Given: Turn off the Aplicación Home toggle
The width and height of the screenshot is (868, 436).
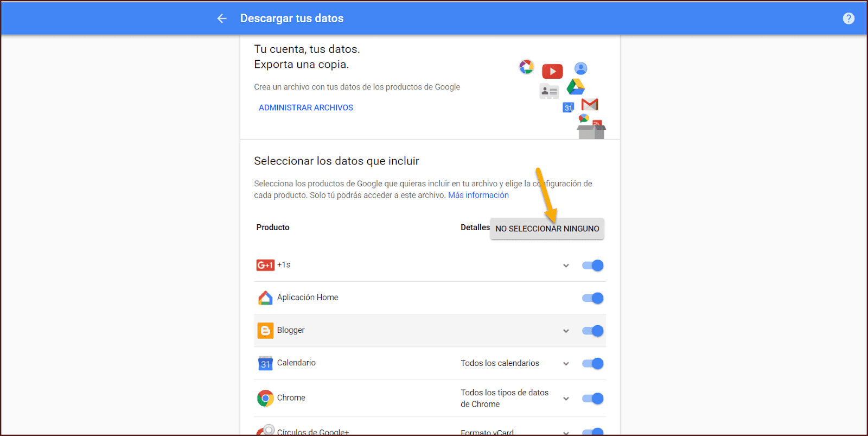Looking at the screenshot, I should click(x=592, y=298).
